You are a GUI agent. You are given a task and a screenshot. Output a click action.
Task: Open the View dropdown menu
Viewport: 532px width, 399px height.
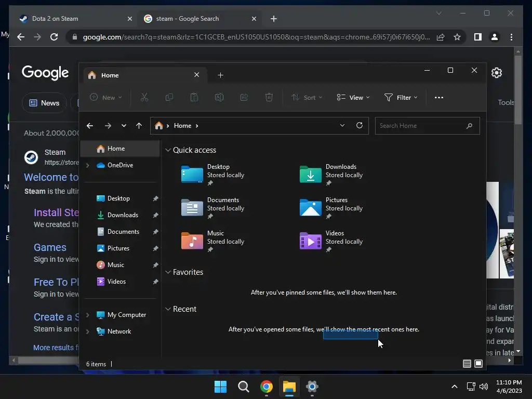(353, 98)
